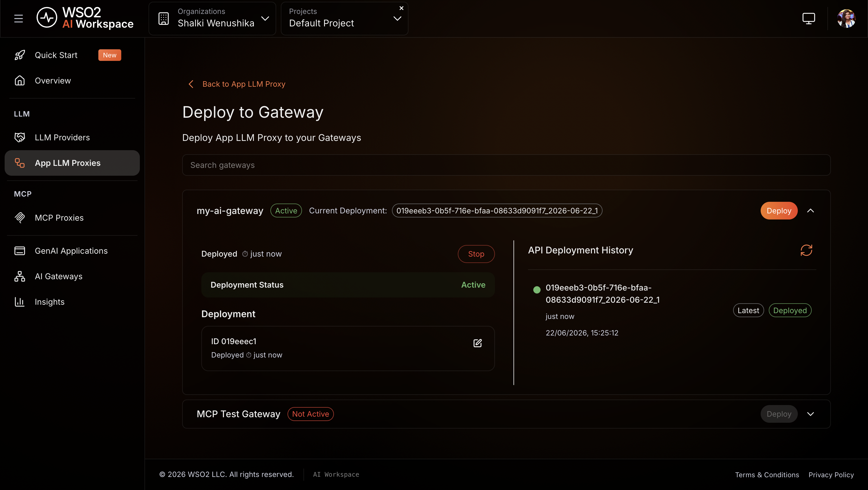Click the MCP Proxies icon

pyautogui.click(x=20, y=217)
